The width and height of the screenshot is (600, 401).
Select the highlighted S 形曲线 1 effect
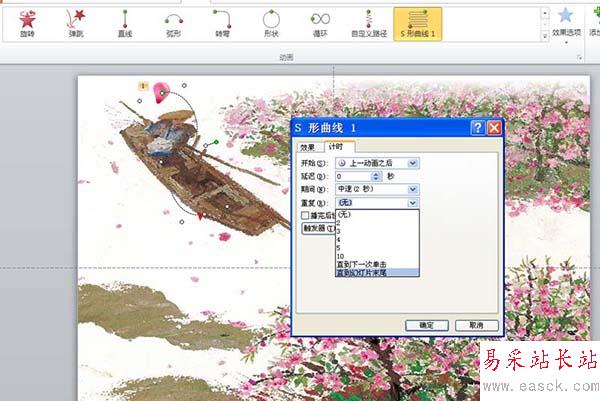417,24
